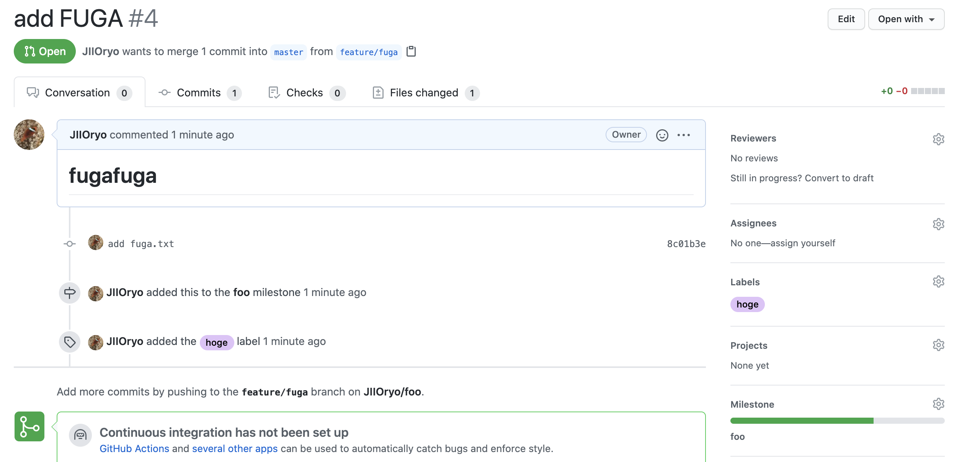980x462 pixels.
Task: Click 'assign yourself' under Assignees
Action: [803, 243]
